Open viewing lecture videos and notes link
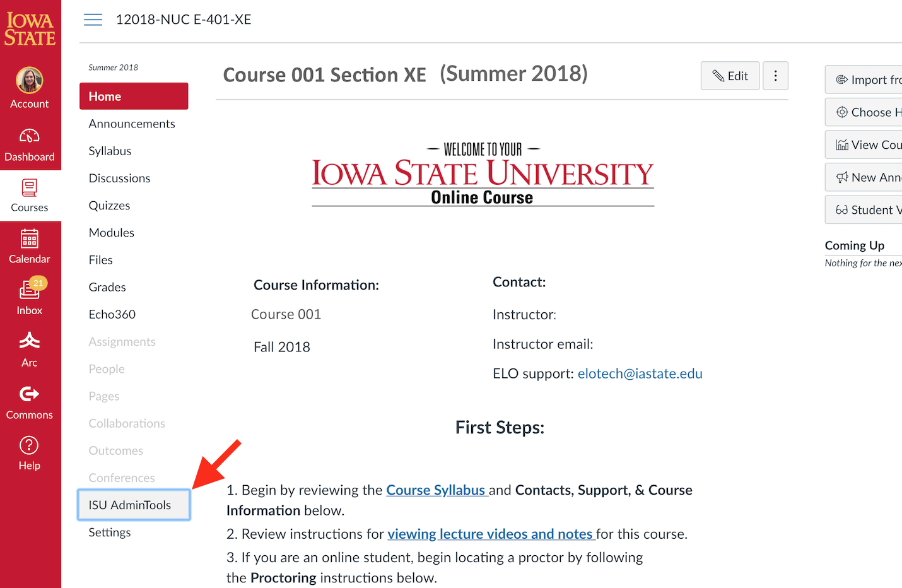The height and width of the screenshot is (588, 902). coord(491,534)
